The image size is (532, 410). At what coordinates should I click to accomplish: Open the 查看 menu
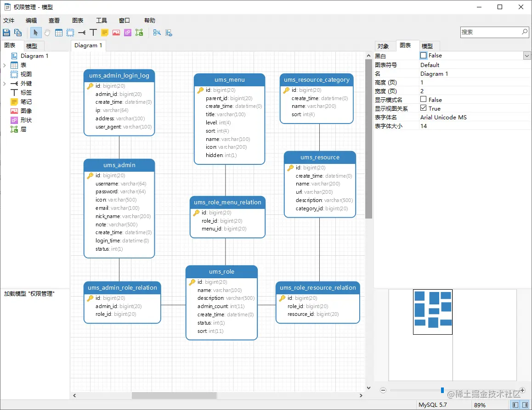tap(54, 20)
